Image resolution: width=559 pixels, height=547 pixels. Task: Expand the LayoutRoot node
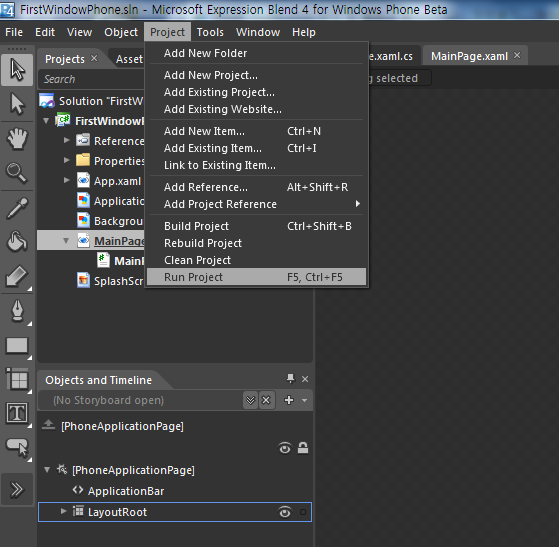point(63,511)
